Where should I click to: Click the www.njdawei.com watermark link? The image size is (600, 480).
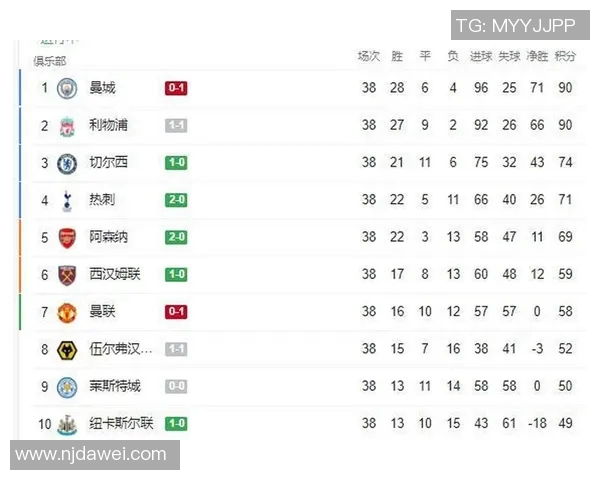pyautogui.click(x=91, y=455)
